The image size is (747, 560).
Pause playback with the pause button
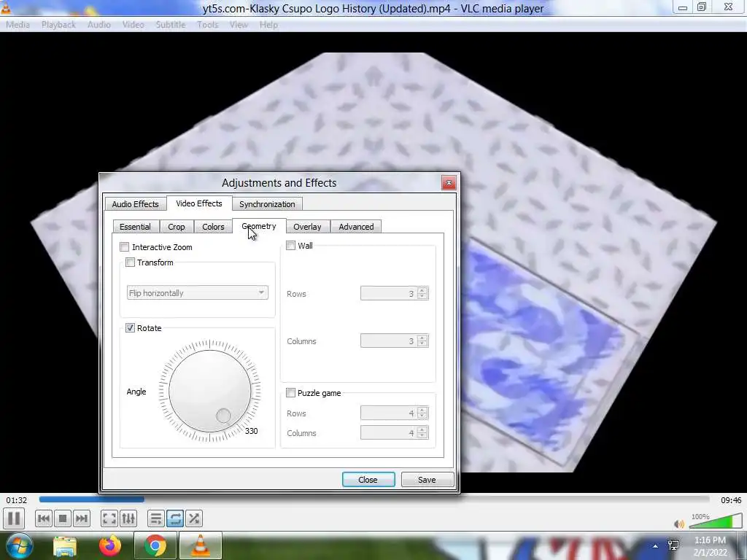[15, 518]
